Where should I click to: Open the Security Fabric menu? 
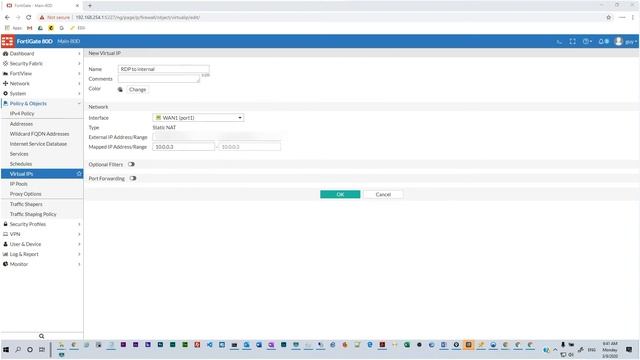[42, 64]
